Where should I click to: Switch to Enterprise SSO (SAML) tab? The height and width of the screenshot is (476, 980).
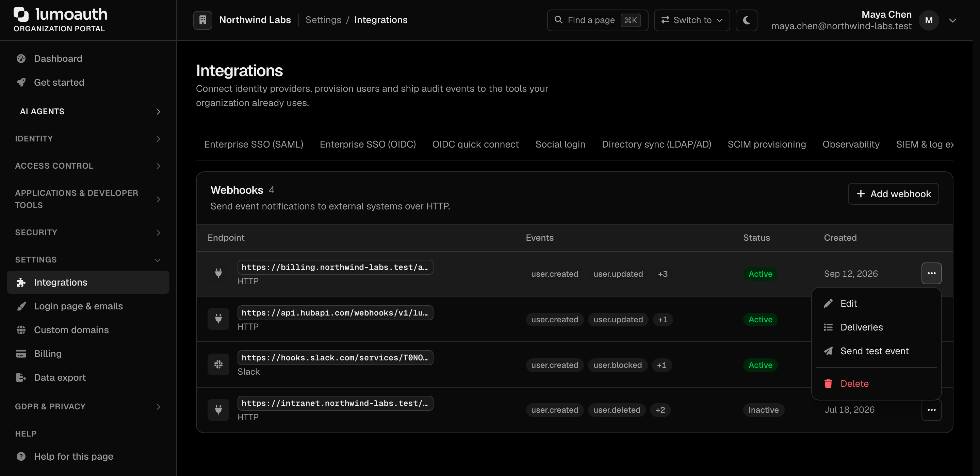click(x=254, y=144)
